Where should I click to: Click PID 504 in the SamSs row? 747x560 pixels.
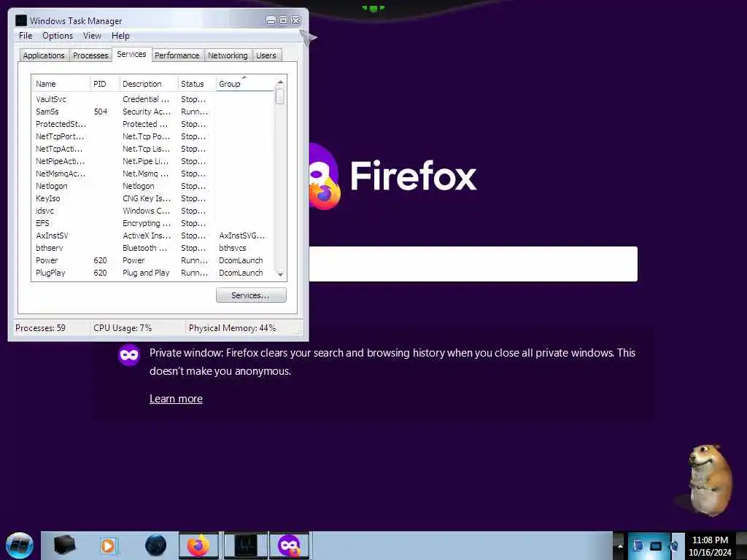point(101,112)
